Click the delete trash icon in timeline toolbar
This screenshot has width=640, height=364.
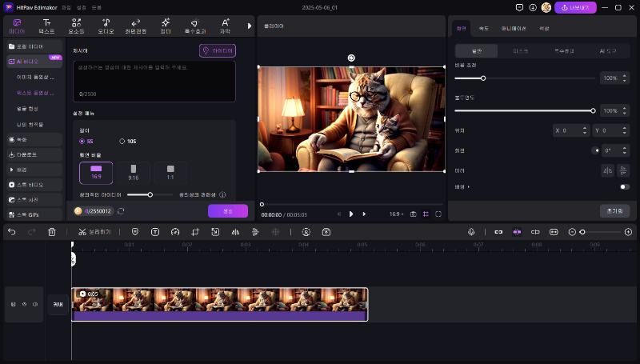pos(52,232)
